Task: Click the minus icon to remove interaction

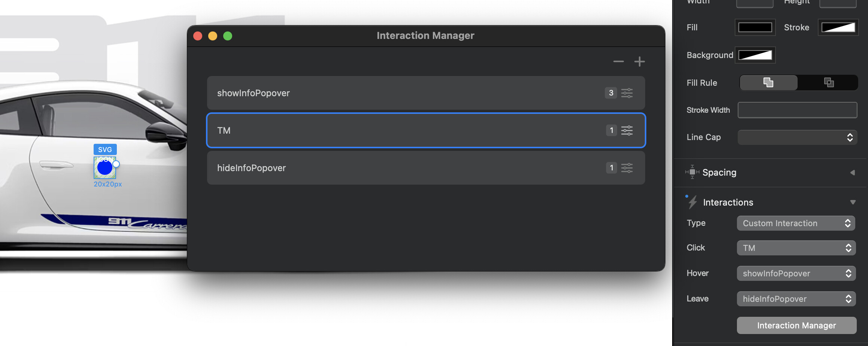Action: tap(618, 61)
